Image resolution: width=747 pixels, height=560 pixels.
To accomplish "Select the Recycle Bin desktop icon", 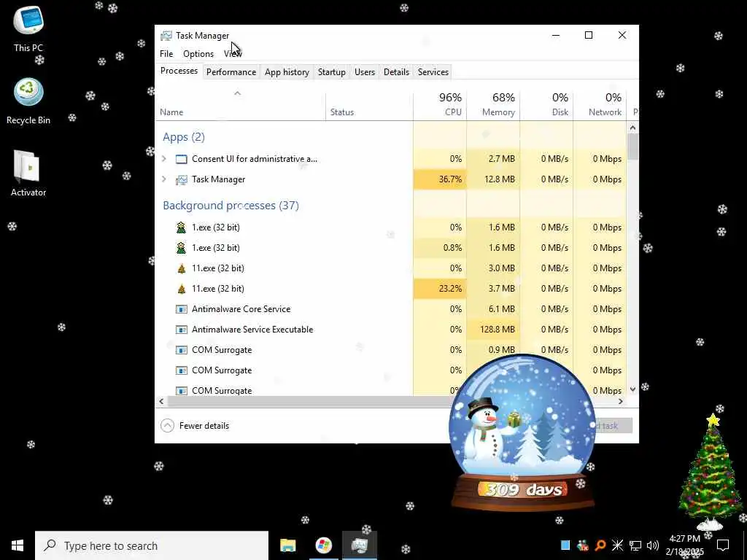I will pos(28,101).
